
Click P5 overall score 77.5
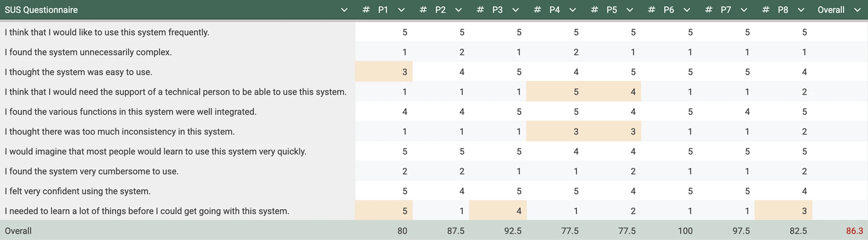(627, 231)
